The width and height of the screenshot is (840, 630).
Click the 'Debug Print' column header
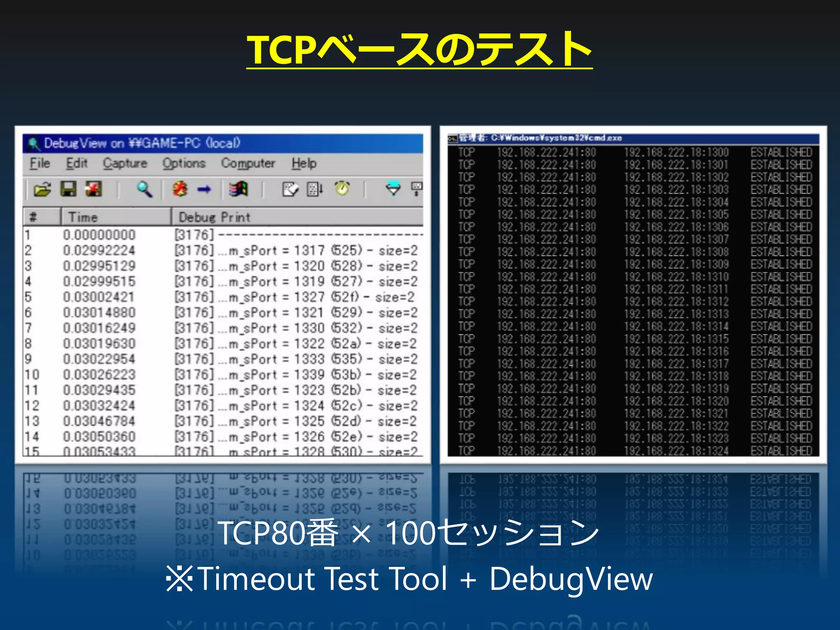click(297, 217)
